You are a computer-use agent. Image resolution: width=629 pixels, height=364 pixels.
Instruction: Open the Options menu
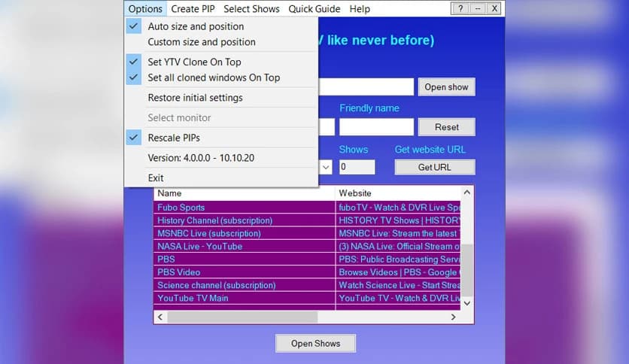[144, 8]
